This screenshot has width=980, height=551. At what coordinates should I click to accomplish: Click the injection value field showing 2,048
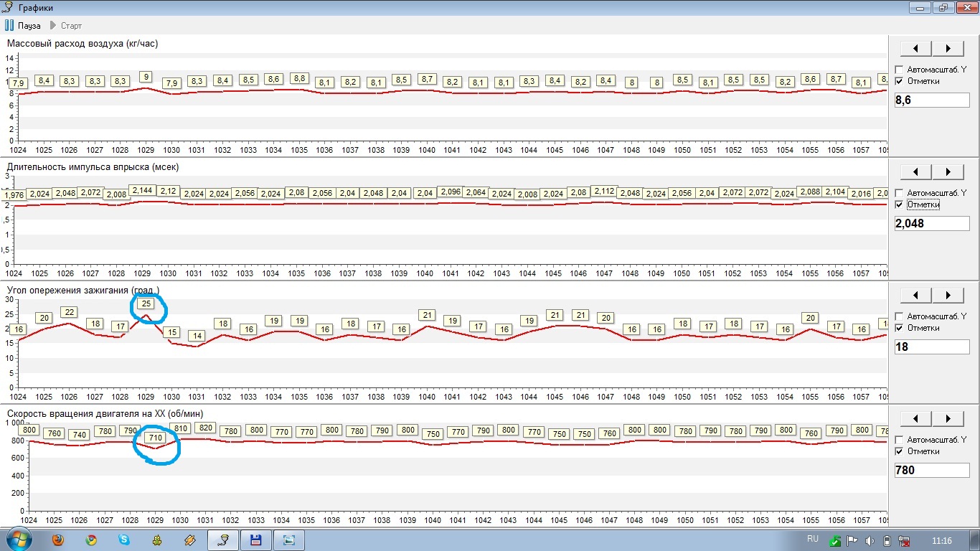click(x=931, y=223)
